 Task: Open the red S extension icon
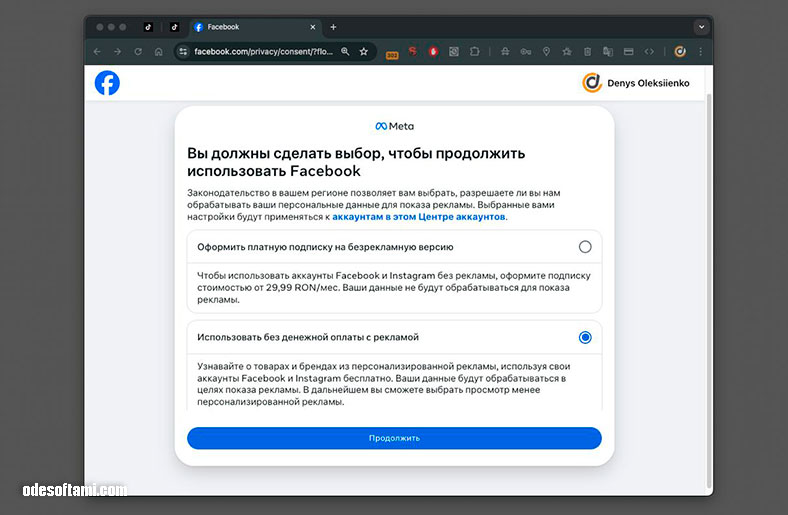412,51
